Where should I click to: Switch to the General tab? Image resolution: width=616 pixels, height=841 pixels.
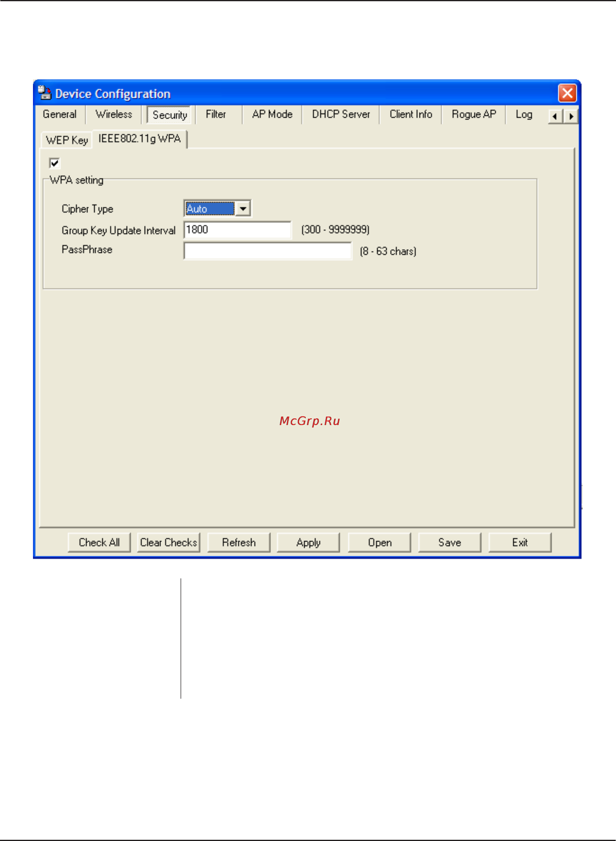[x=60, y=114]
